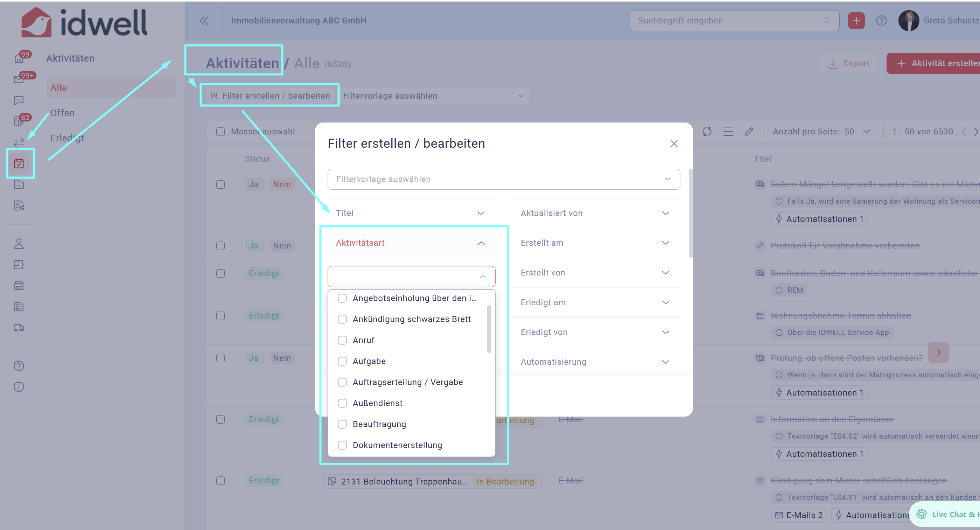
Task: Click Filter erstellen / bearbeiten button
Action: [271, 96]
